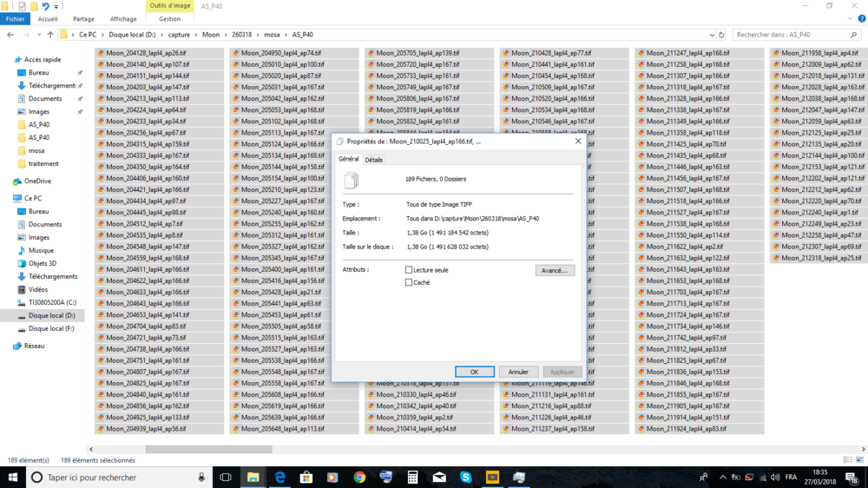Open Microsoft Store from taskbar
Image resolution: width=868 pixels, height=488 pixels.
(x=306, y=477)
